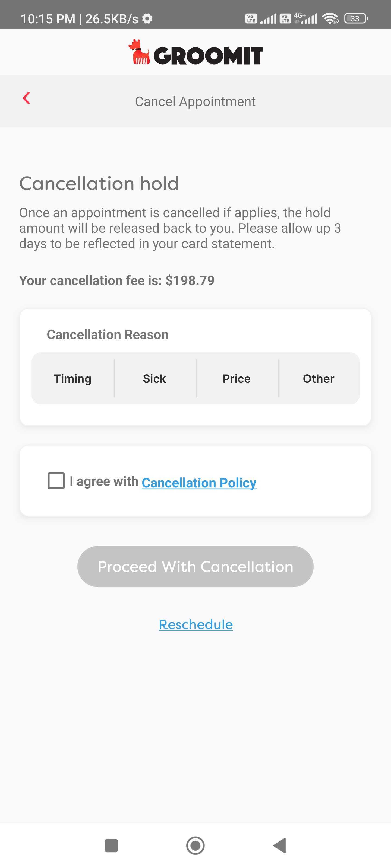Screen dimensions: 391x868
Task: Tap the settings gear in status bar
Action: [147, 18]
